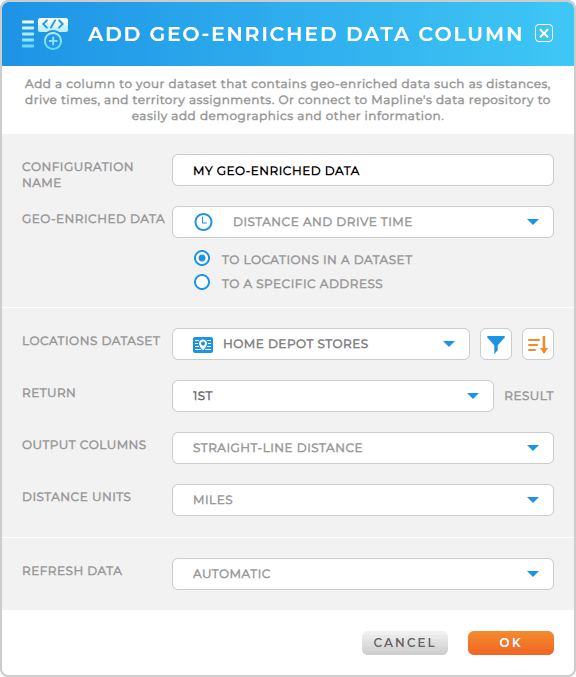Viewport: 576px width, 677px height.
Task: Click the filter funnel icon button
Action: point(496,344)
